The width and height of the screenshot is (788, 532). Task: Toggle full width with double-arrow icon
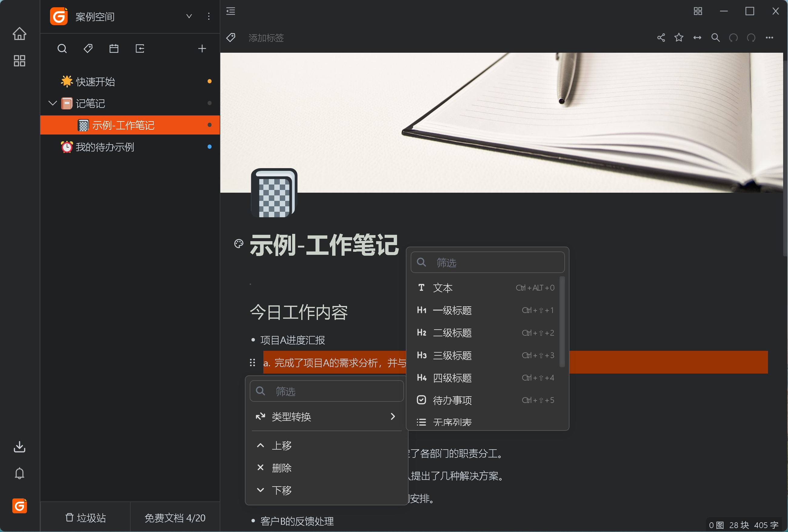pyautogui.click(x=697, y=38)
